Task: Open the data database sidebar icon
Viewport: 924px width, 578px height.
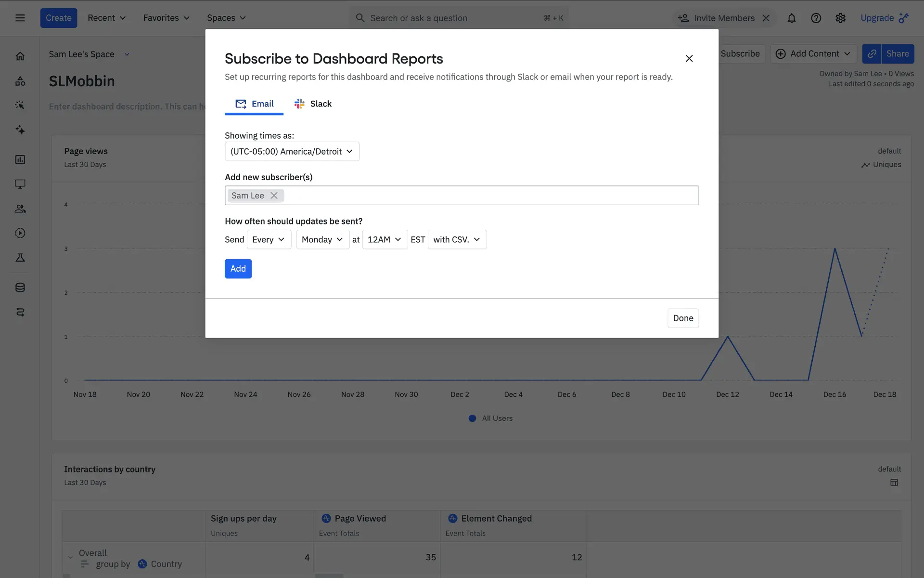Action: pos(20,288)
